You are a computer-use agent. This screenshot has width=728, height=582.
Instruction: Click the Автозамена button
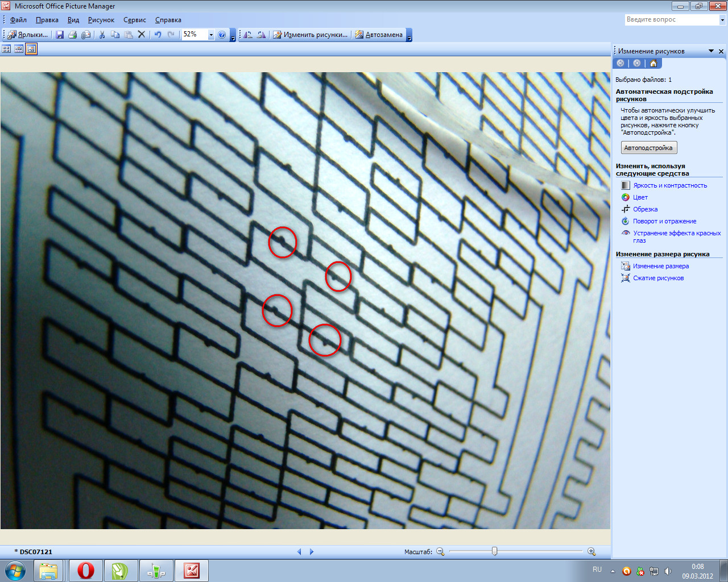point(379,35)
